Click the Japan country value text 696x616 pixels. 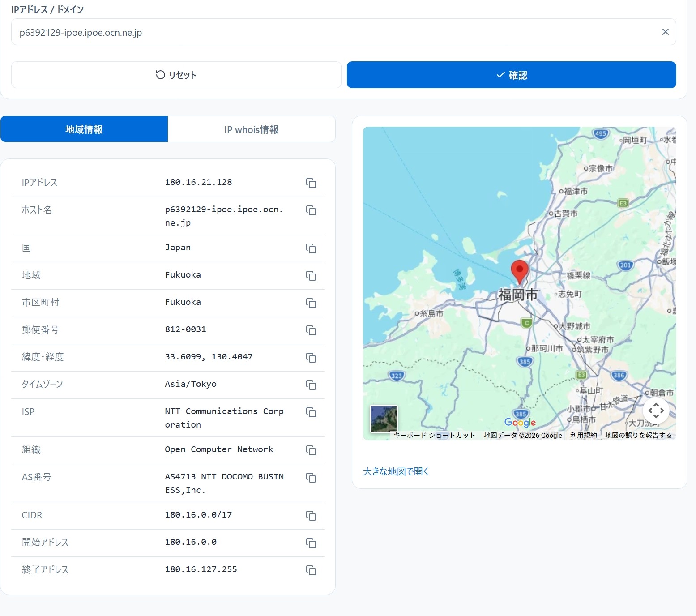click(x=178, y=248)
